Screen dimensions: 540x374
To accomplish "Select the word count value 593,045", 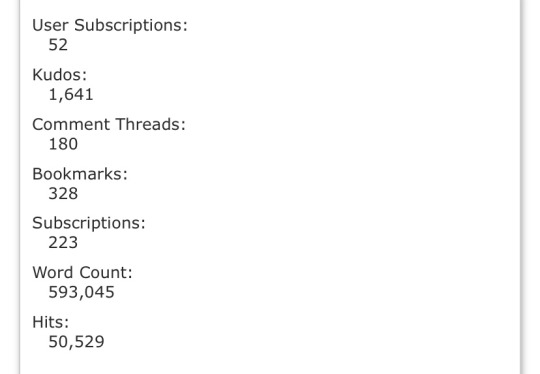I will [81, 293].
